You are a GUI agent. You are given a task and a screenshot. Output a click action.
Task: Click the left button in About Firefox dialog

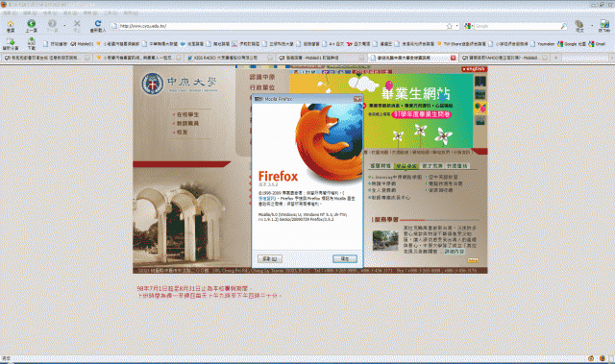(269, 259)
